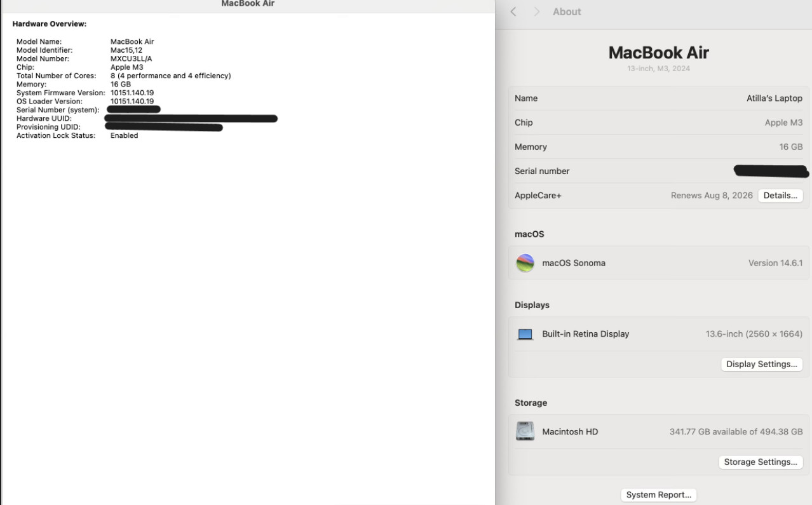Select the 16 GB value in About pane
812x505 pixels.
coord(791,147)
